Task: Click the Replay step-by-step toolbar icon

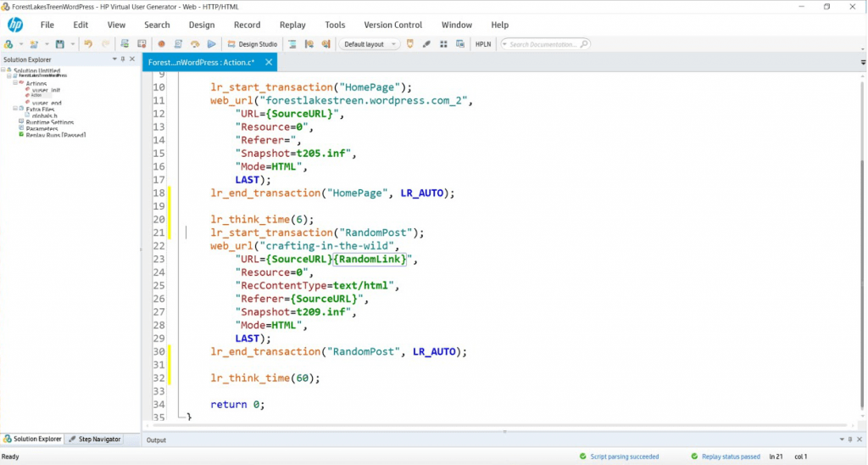Action: 195,44
